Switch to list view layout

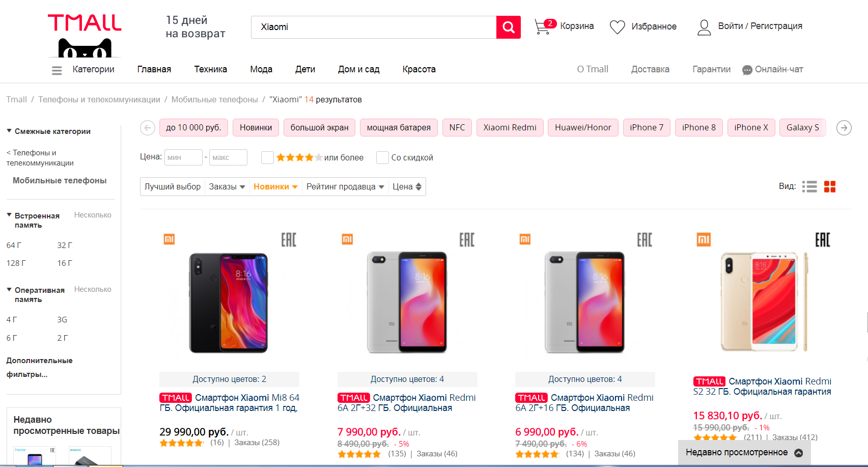[809, 187]
